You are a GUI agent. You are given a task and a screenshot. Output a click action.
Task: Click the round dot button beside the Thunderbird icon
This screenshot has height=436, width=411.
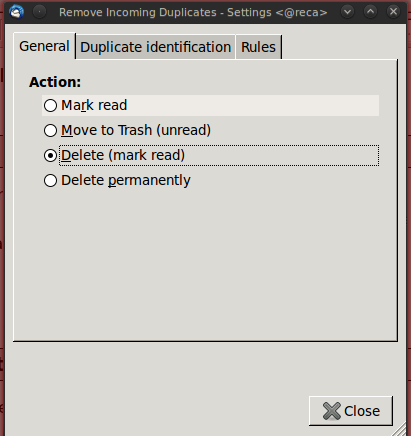[x=39, y=12]
